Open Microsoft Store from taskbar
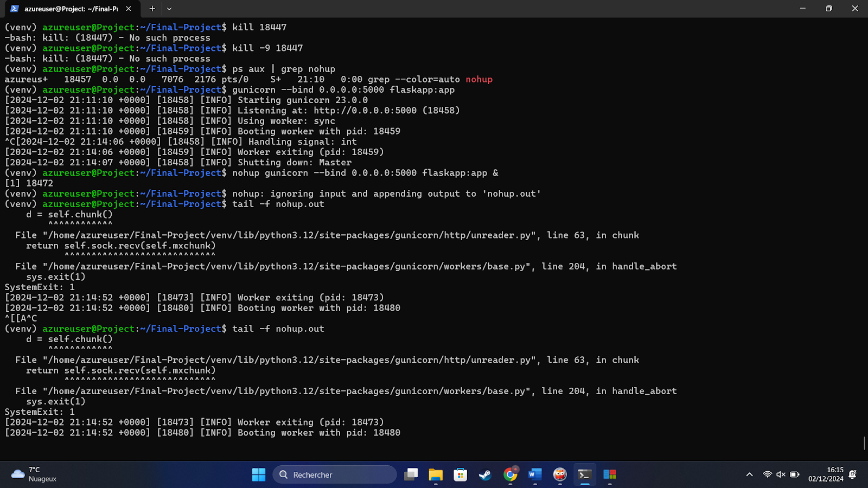 [461, 474]
